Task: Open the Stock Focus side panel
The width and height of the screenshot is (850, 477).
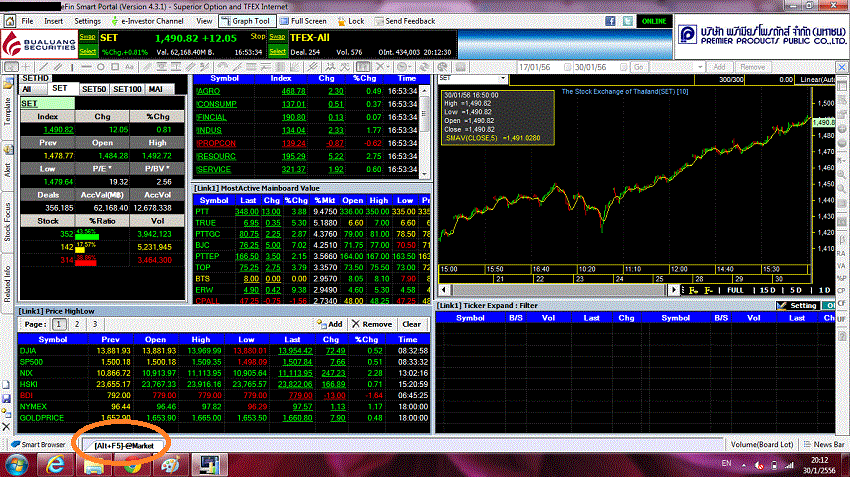Action: (8, 222)
